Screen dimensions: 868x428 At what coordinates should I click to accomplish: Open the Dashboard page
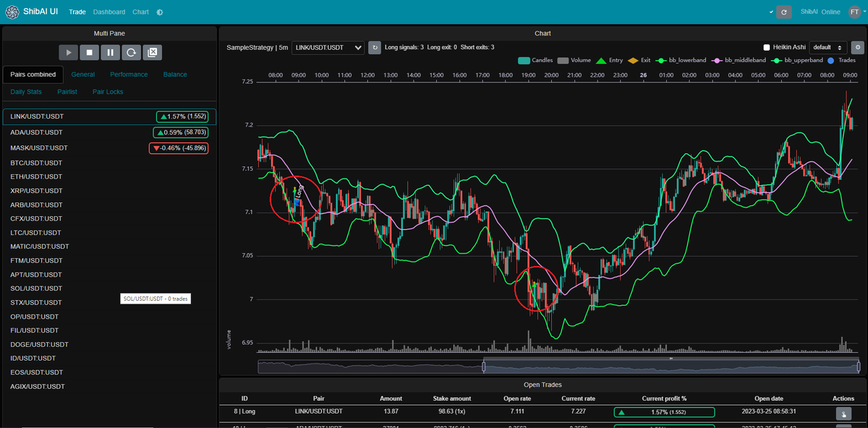point(109,12)
